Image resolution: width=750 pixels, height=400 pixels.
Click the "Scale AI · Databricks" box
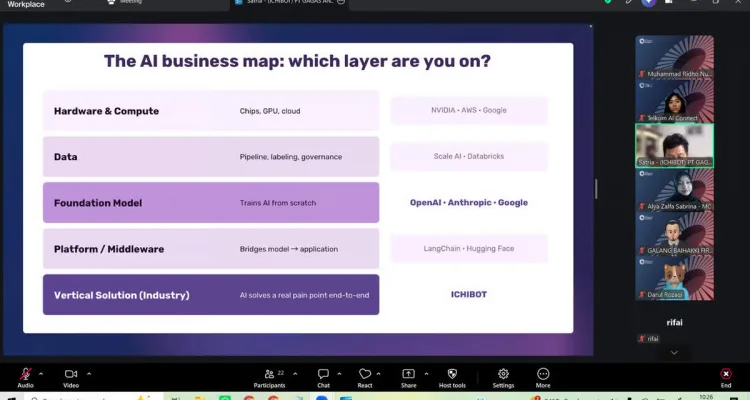(x=469, y=156)
